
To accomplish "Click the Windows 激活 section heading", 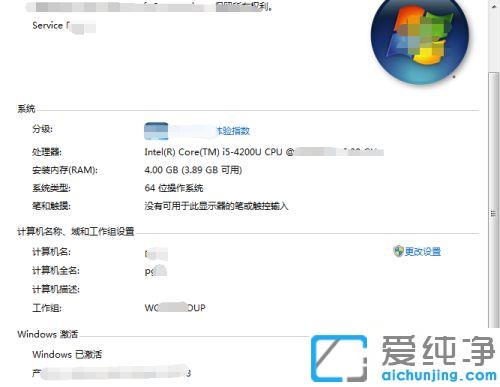I will (x=48, y=334).
